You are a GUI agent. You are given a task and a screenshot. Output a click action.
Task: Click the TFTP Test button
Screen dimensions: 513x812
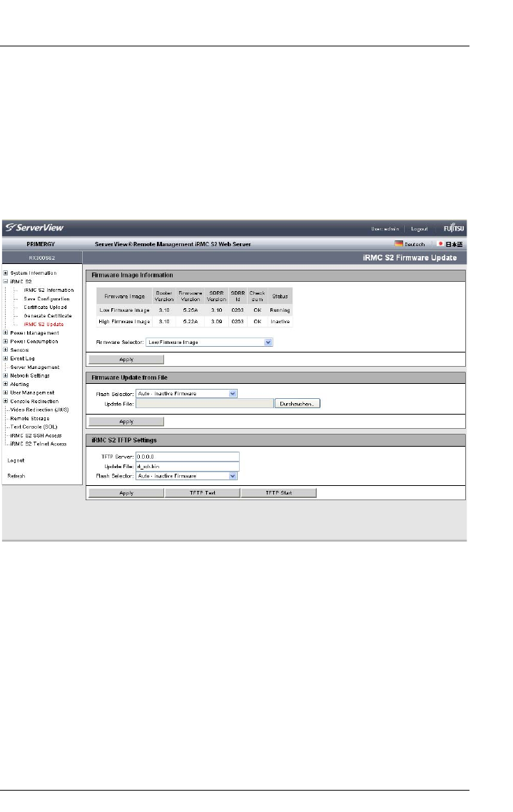[x=203, y=493]
